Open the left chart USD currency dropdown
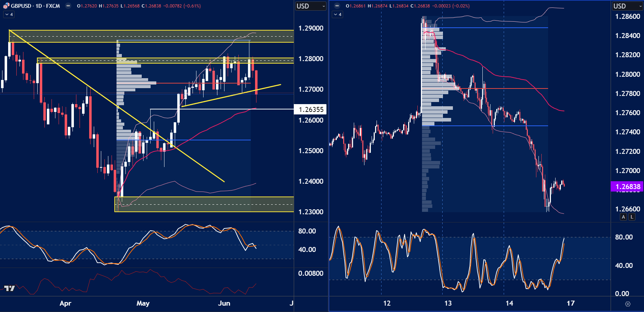644x312 pixels. 311,6
